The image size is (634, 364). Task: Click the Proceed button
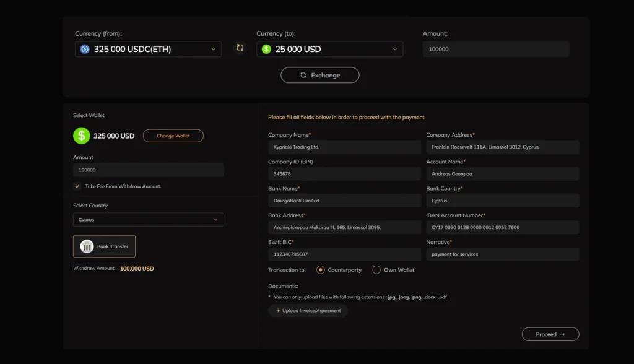coord(550,334)
